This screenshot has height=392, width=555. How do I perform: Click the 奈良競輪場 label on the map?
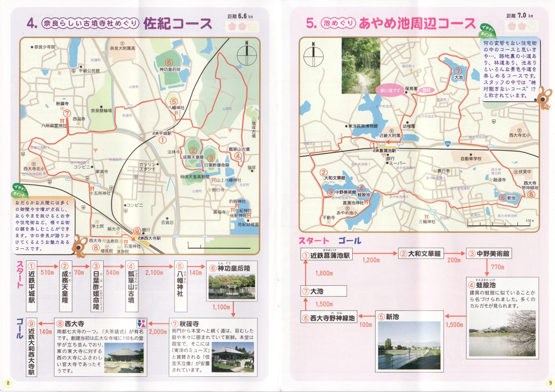click(101, 111)
